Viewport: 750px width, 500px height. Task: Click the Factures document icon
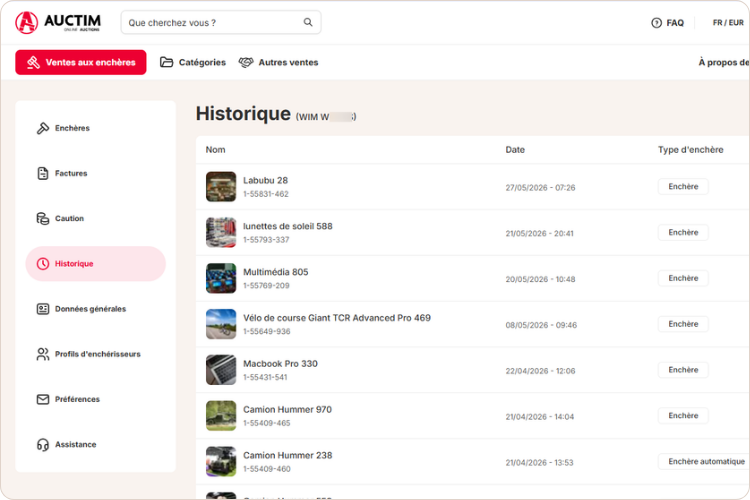click(x=43, y=173)
